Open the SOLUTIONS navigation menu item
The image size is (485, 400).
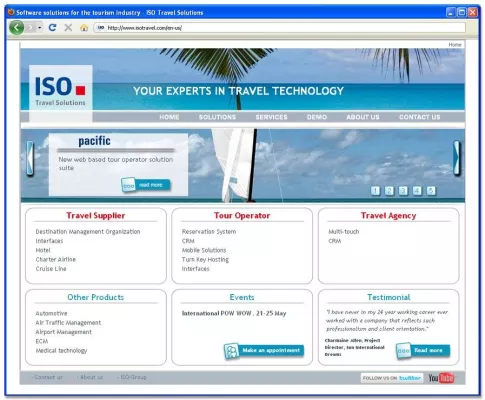click(217, 117)
